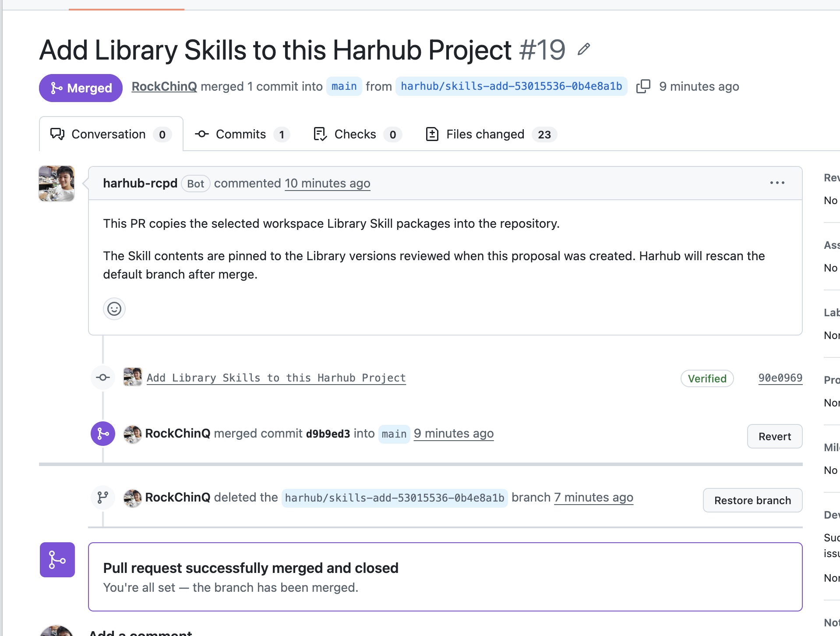
Task: Copy the head branch name icon
Action: [643, 86]
